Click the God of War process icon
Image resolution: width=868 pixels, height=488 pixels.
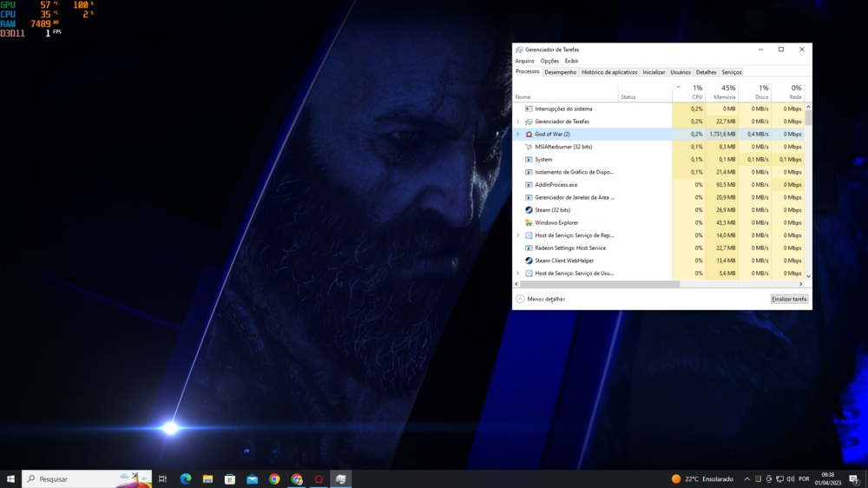pos(529,135)
